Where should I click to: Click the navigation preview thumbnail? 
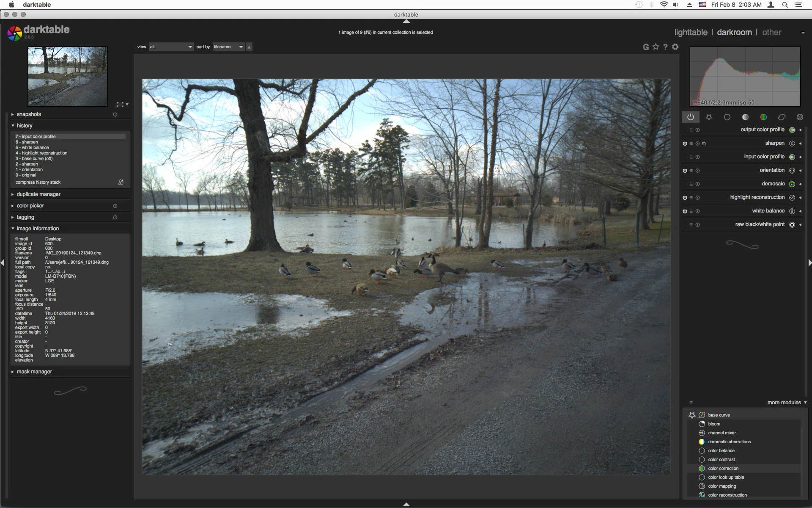[68, 76]
